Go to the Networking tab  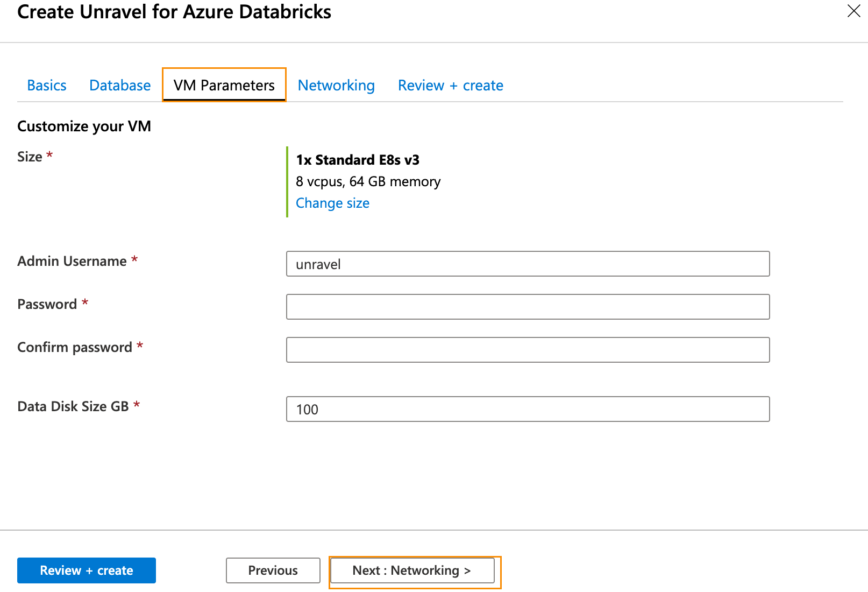336,85
